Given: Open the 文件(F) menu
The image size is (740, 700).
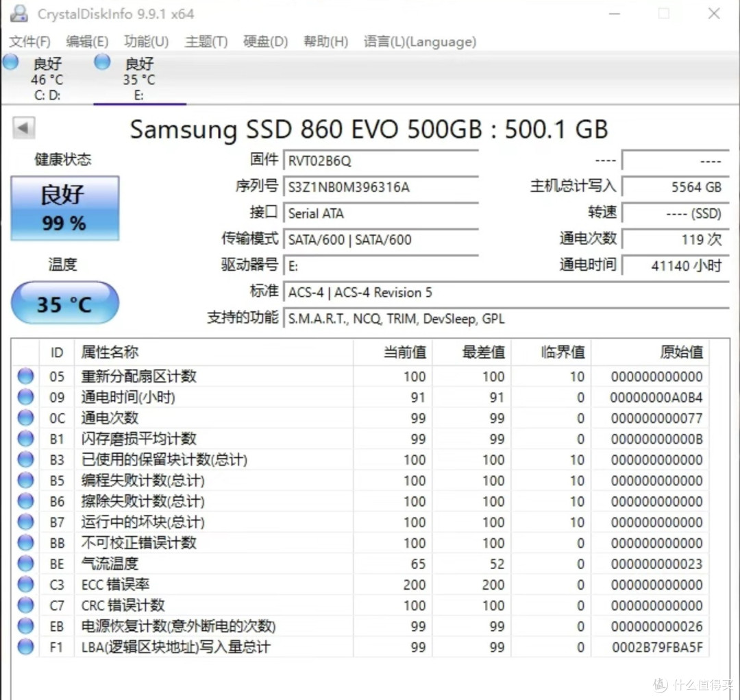Looking at the screenshot, I should 29,42.
